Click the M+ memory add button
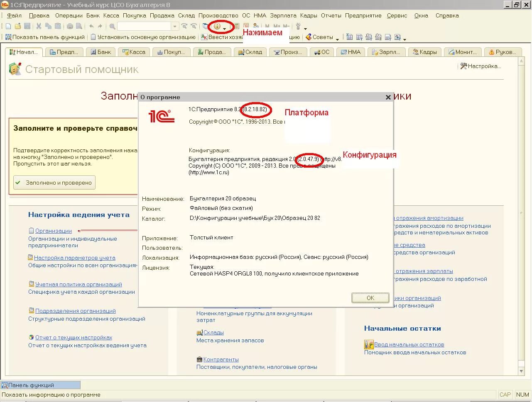This screenshot has height=402, width=532. 277,26
